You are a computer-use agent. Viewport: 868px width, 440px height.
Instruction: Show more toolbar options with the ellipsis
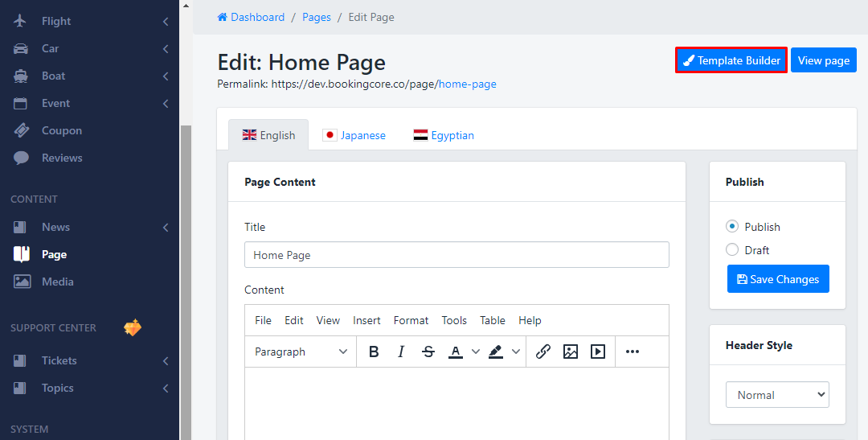coord(633,352)
